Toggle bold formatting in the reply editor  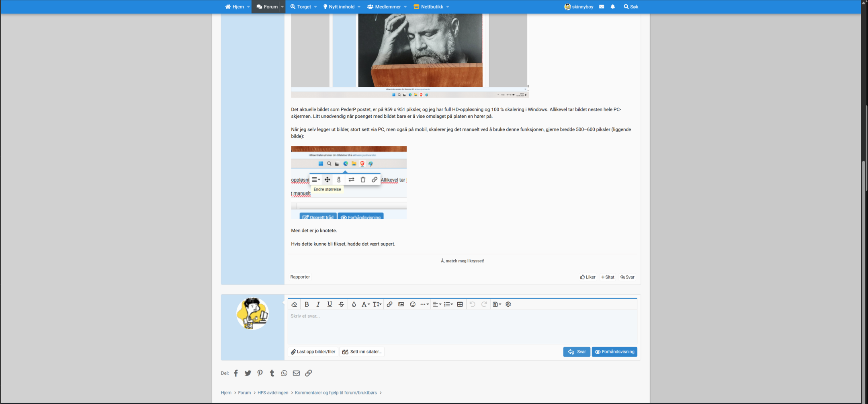(x=307, y=304)
